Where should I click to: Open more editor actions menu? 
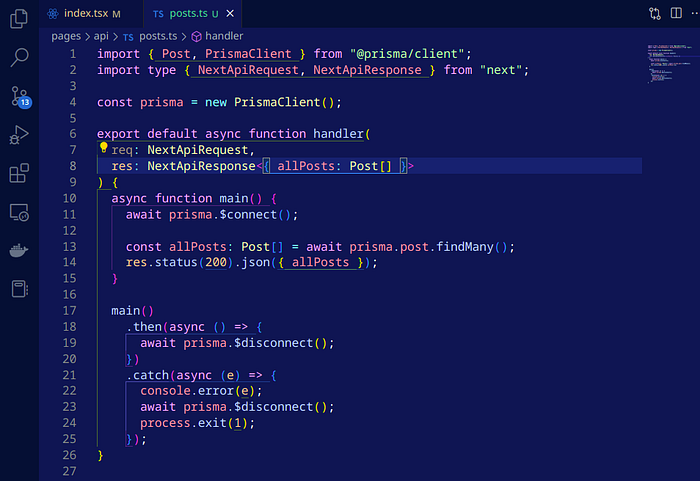(x=695, y=13)
